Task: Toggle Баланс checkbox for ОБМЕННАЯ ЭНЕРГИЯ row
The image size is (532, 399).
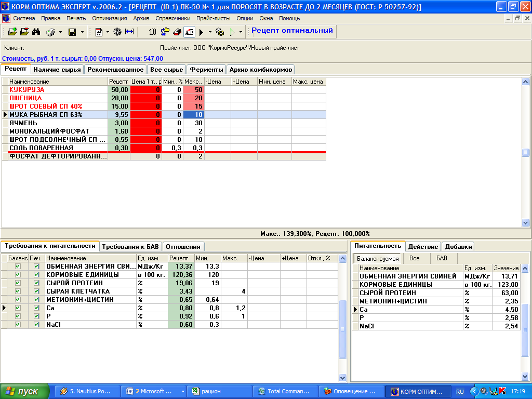Action: (x=18, y=267)
